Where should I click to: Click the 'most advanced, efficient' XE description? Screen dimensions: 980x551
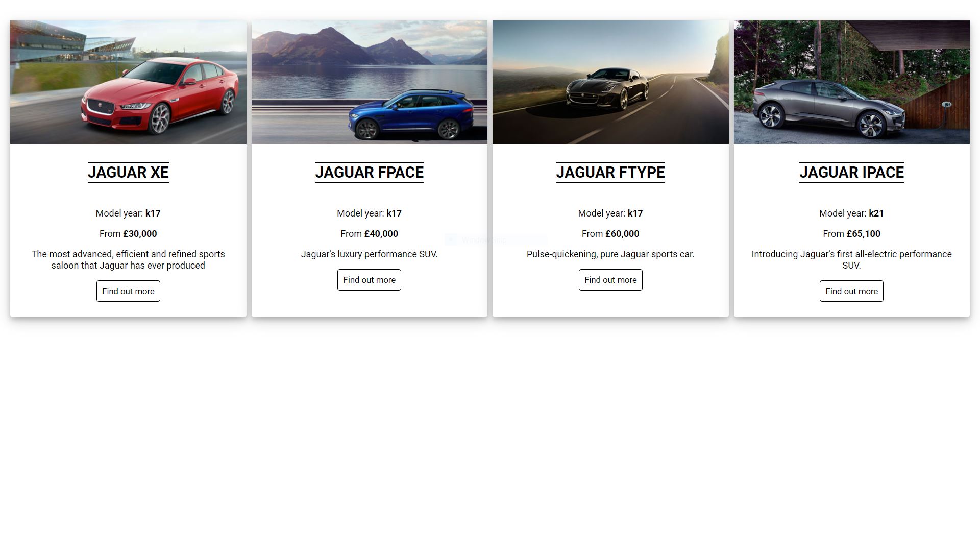coord(128,260)
